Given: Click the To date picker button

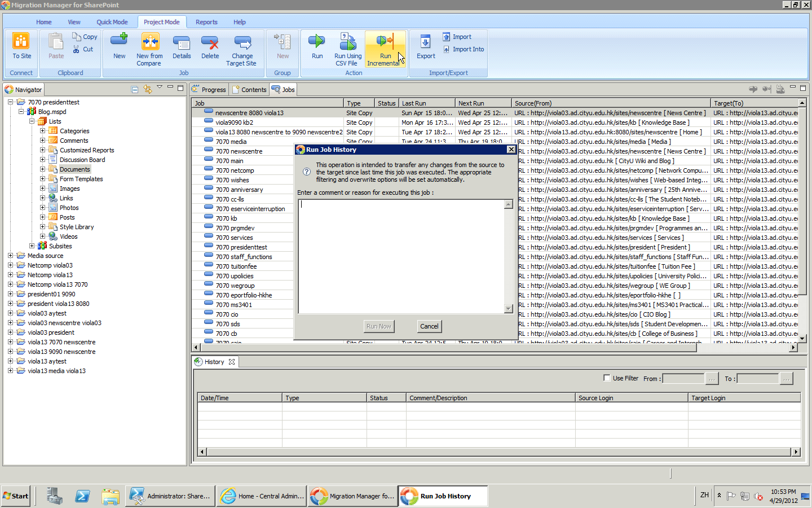Looking at the screenshot, I should click(x=786, y=378).
